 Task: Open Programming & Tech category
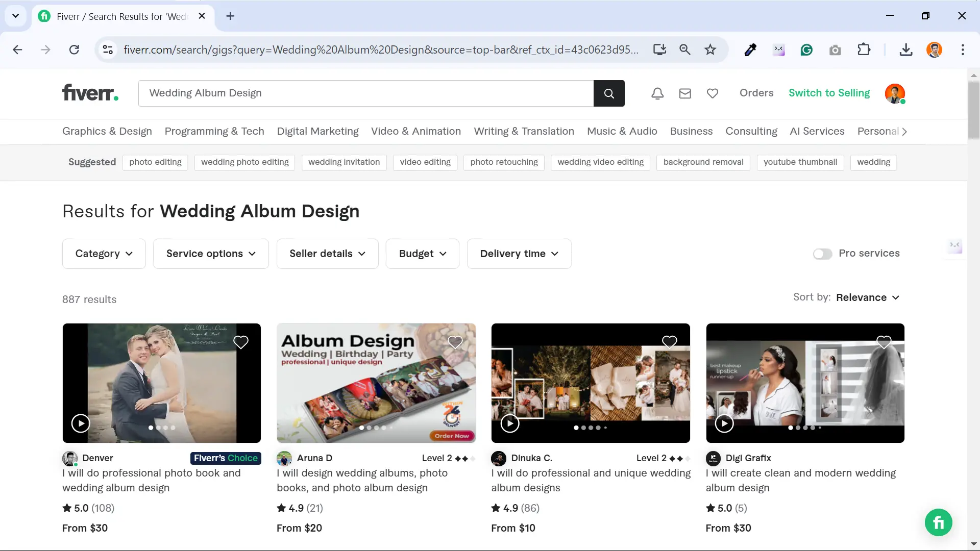coord(214,131)
